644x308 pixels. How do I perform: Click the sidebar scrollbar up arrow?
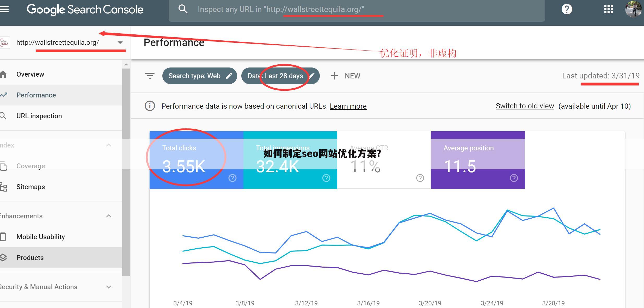point(126,64)
